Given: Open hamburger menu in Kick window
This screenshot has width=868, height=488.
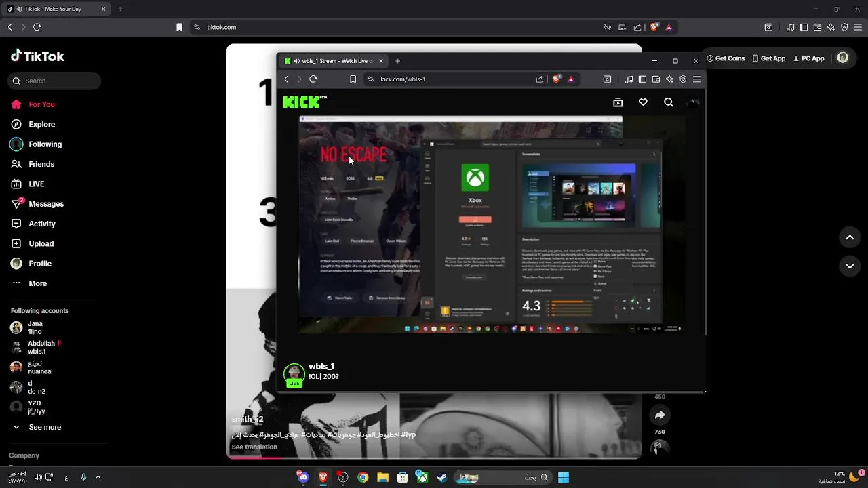Looking at the screenshot, I should (x=696, y=79).
